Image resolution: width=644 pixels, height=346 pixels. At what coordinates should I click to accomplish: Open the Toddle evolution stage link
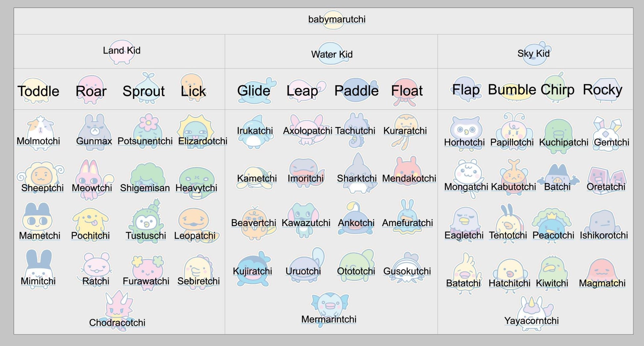click(x=38, y=91)
